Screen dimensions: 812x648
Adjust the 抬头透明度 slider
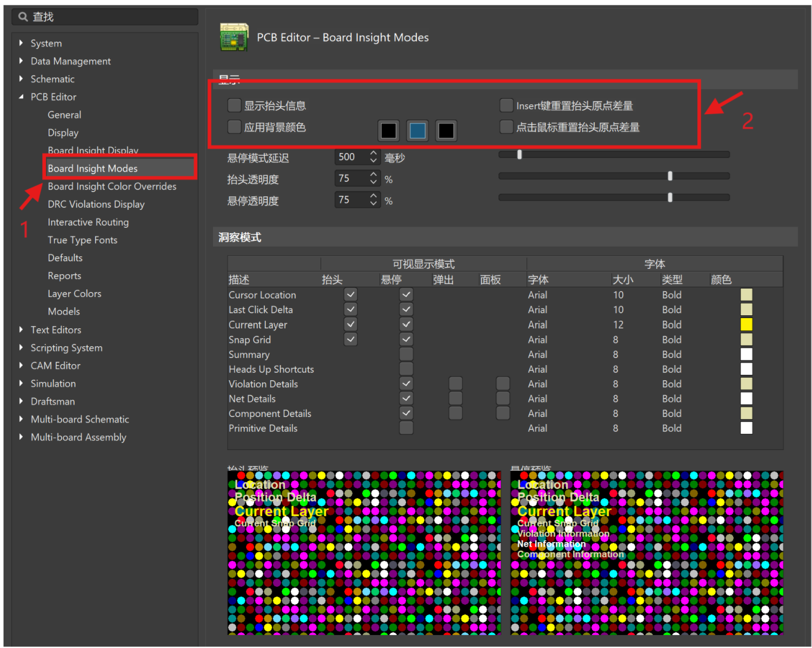click(x=669, y=176)
